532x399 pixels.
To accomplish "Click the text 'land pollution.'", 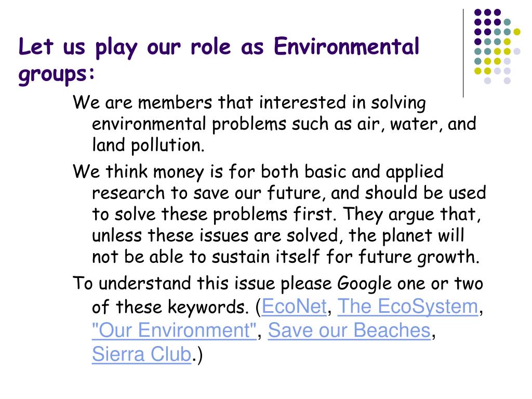I will [x=148, y=145].
